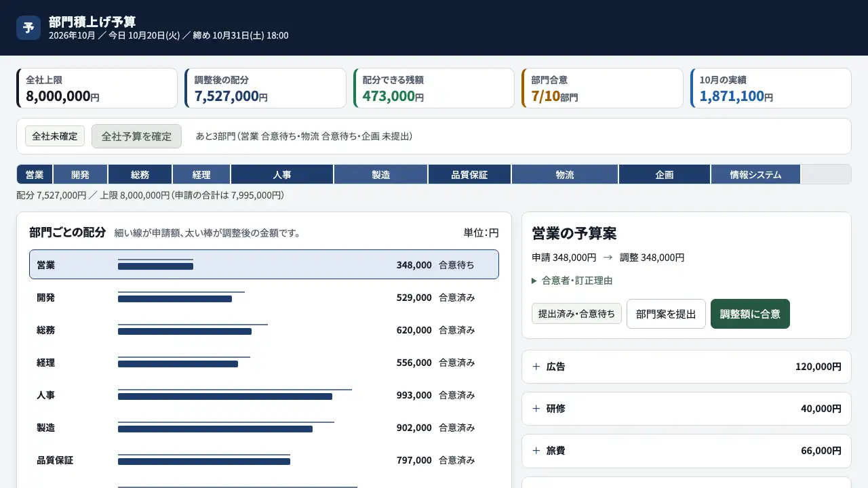Expand the 旅費 budget item
This screenshot has width=868, height=488.
pos(686,451)
